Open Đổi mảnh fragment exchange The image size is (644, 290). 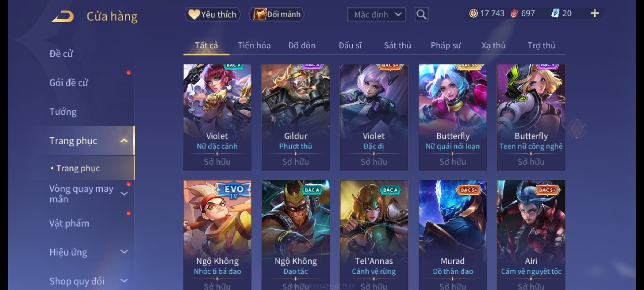tap(277, 14)
